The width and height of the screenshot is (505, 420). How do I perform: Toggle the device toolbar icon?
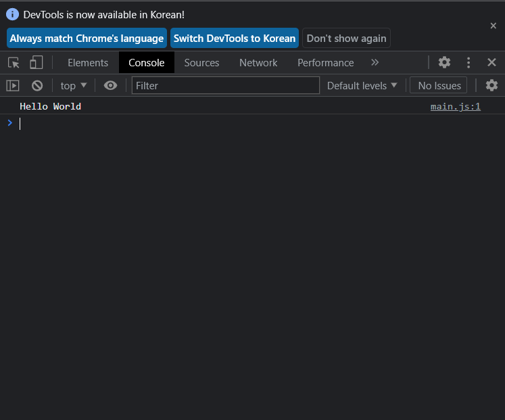[x=36, y=62]
